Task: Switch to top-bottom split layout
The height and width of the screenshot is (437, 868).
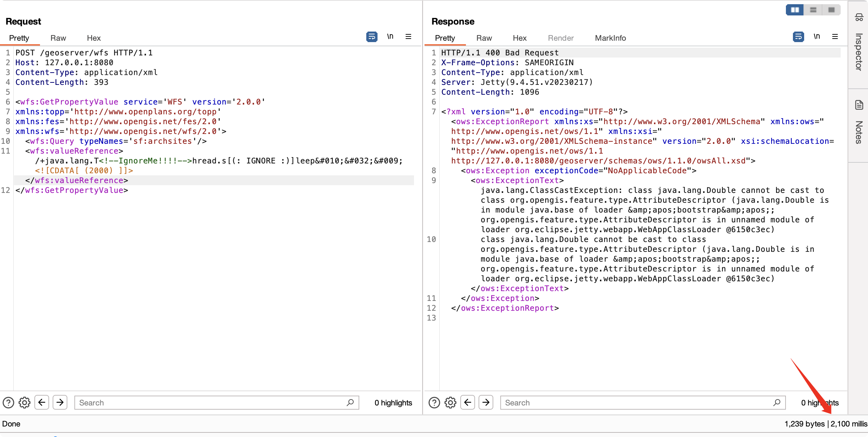Action: pos(813,10)
